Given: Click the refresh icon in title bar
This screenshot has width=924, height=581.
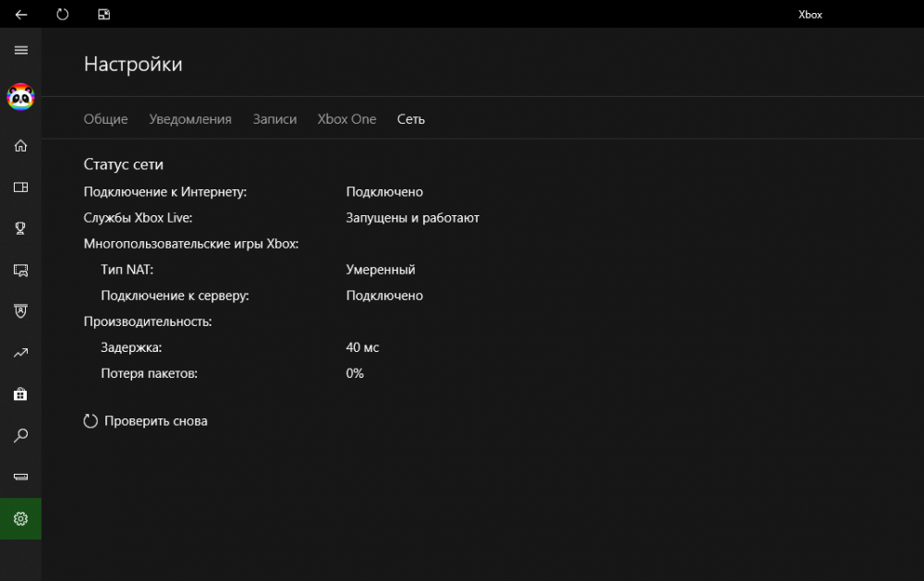Looking at the screenshot, I should click(x=62, y=14).
